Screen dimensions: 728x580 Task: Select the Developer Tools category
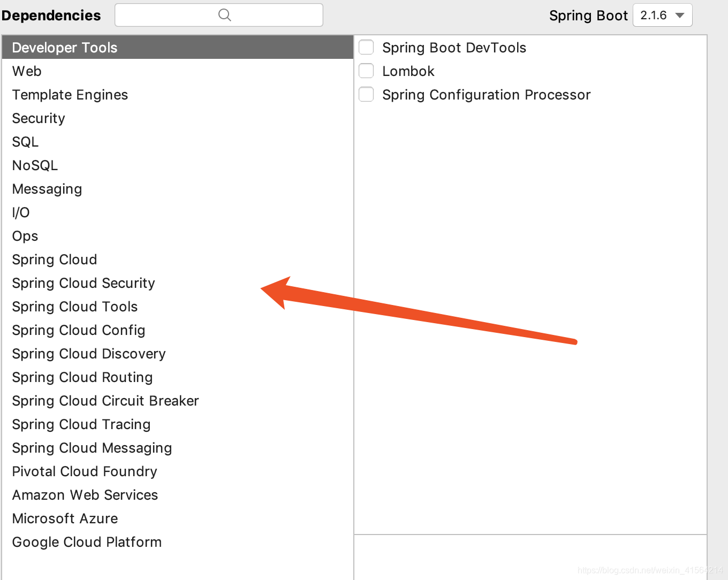point(178,48)
